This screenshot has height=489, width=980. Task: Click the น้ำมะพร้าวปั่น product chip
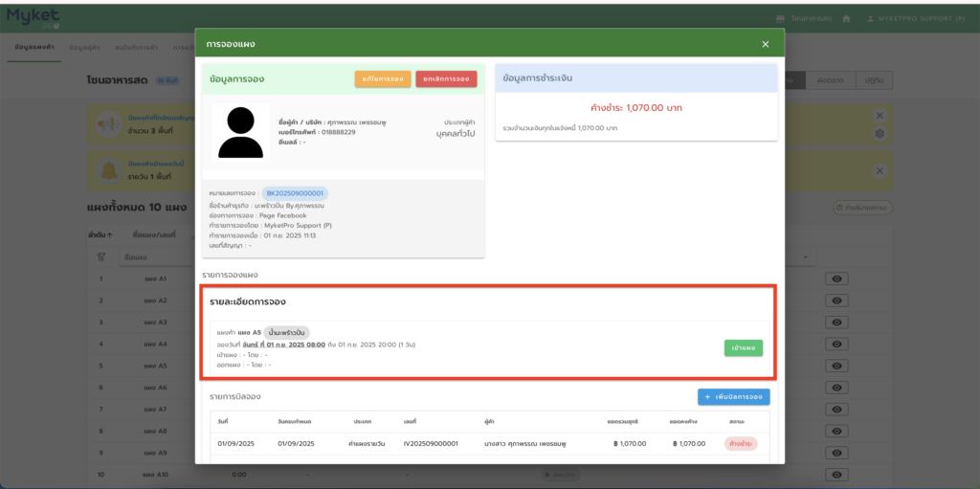click(x=286, y=333)
